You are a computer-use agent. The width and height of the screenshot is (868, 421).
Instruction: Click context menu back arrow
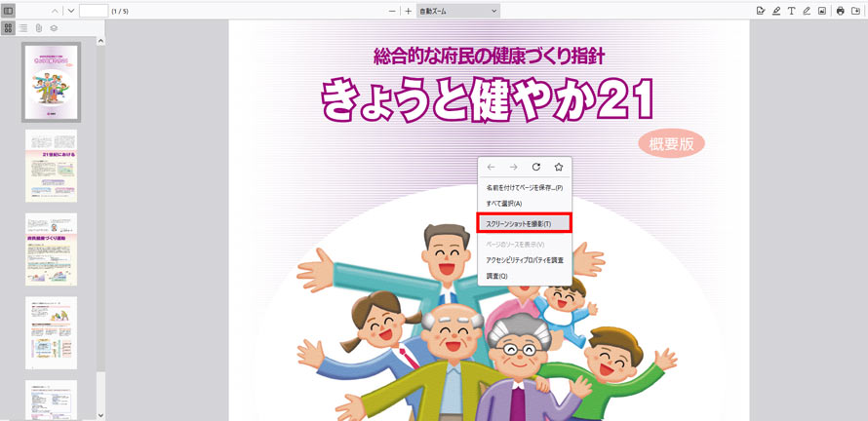click(x=491, y=167)
